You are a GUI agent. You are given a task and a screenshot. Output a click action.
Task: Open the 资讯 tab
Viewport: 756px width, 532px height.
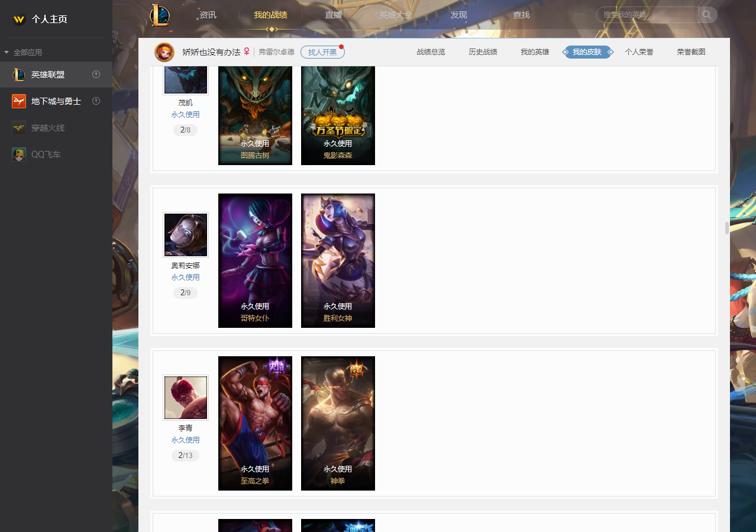pos(208,15)
